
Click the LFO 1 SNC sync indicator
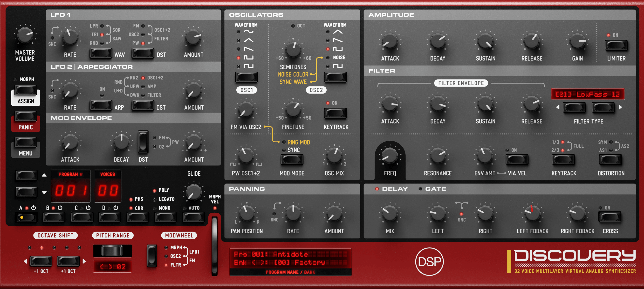click(x=52, y=38)
